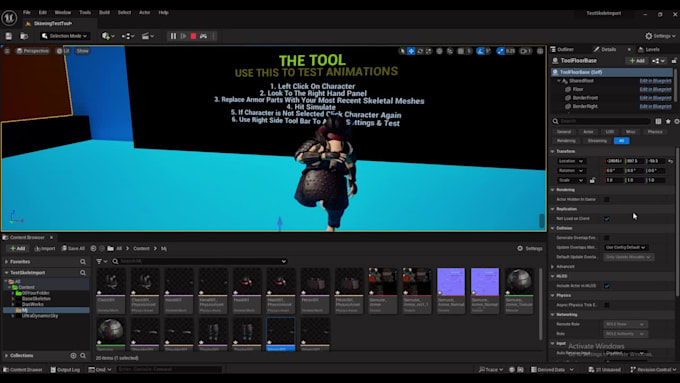Open the cinematics clapperboard dropdown
Screen dimensions: 680x383
point(147,36)
